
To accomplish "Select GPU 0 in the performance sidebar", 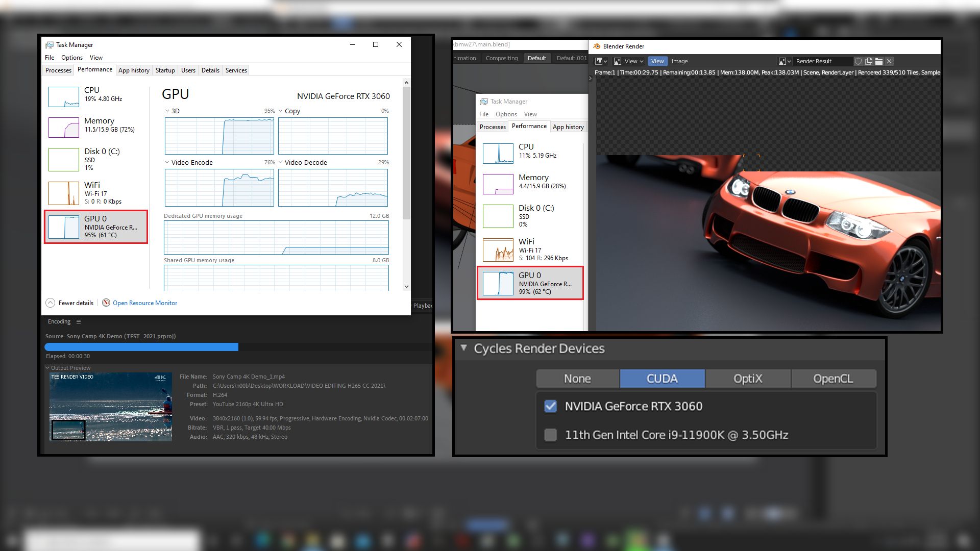I will [95, 227].
